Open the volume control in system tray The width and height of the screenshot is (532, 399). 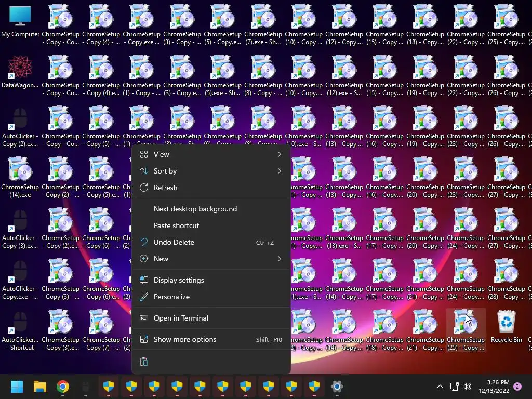coord(467,387)
